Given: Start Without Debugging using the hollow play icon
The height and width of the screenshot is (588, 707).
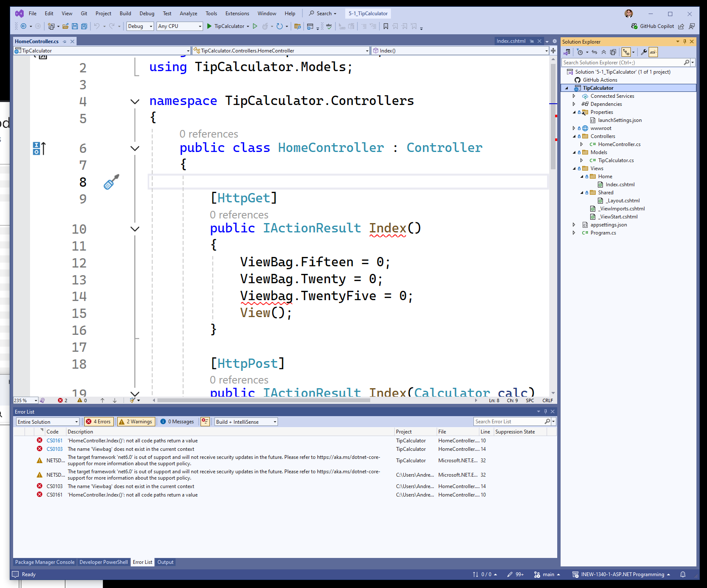Looking at the screenshot, I should click(255, 26).
